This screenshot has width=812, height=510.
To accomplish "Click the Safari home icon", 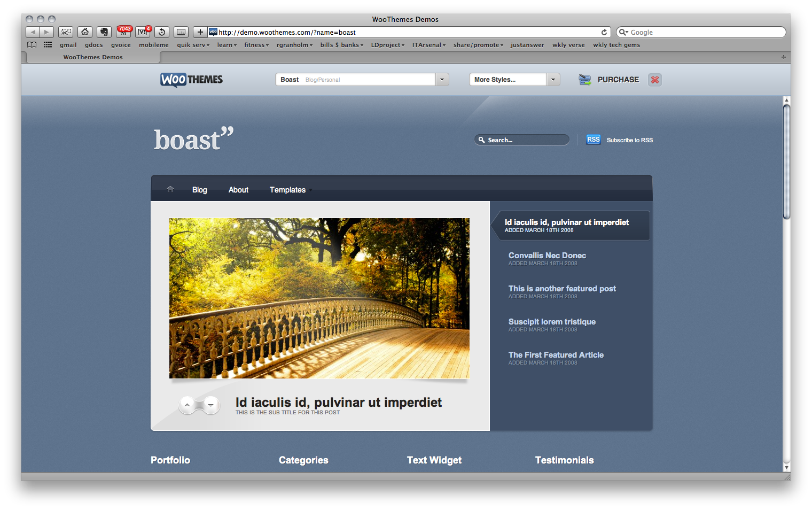I will (x=85, y=32).
